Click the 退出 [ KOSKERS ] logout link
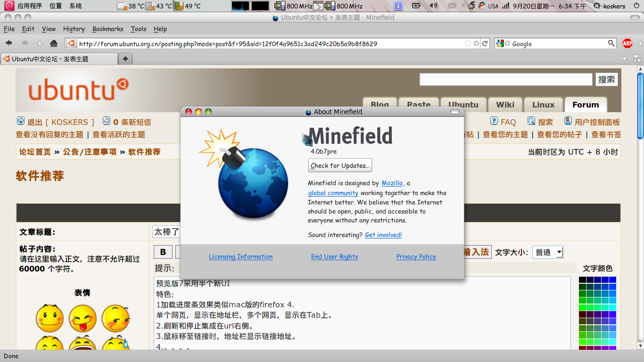644x362 pixels. tap(60, 122)
